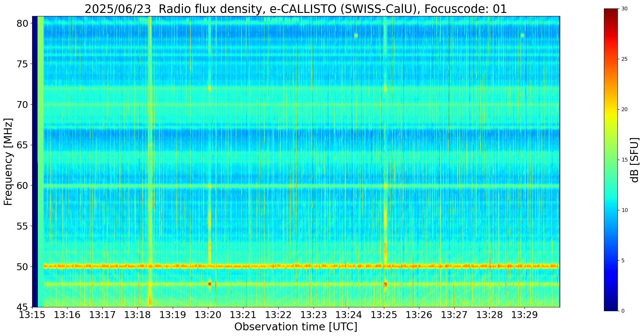Click the 45 MHz frequency tick label
The width and height of the screenshot is (644, 336).
22,307
